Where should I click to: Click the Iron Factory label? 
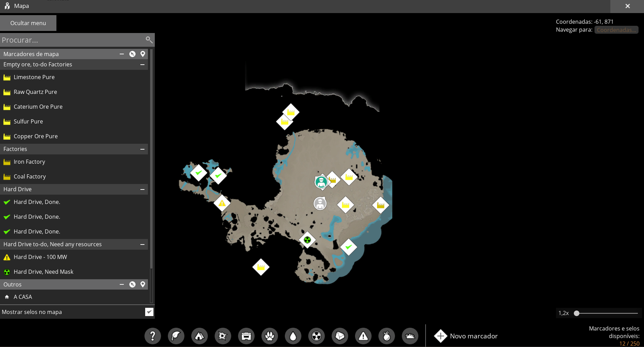tap(29, 162)
